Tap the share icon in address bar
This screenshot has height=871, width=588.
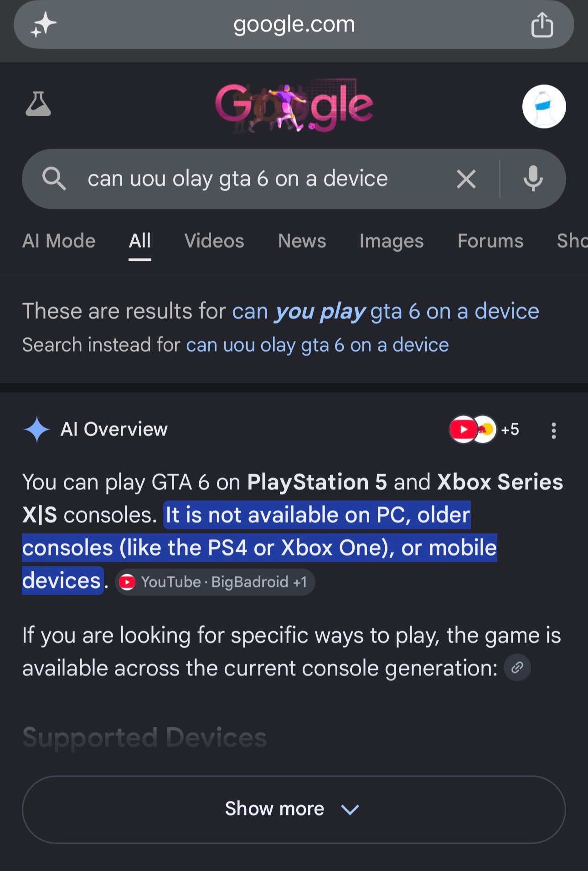click(x=542, y=25)
